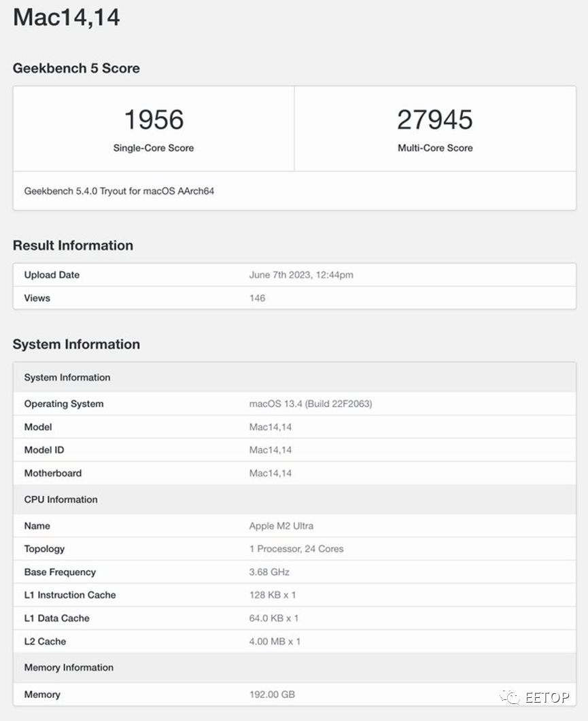Image resolution: width=588 pixels, height=721 pixels.
Task: Select the single-core score 1956
Action: point(154,120)
